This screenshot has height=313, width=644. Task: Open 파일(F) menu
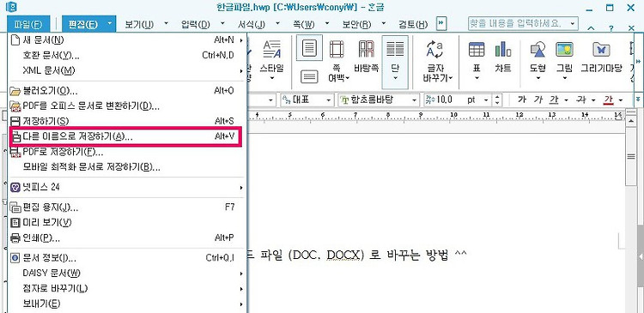point(28,23)
